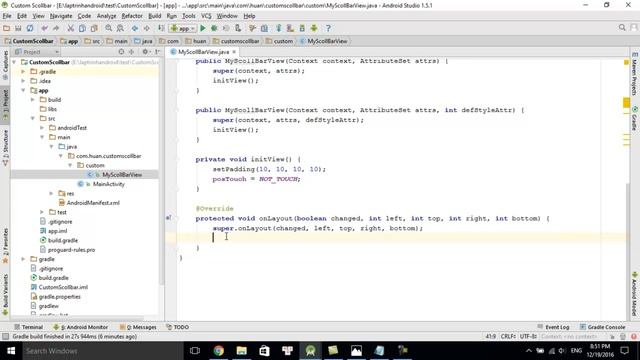Click the Make Project icon

161,28
